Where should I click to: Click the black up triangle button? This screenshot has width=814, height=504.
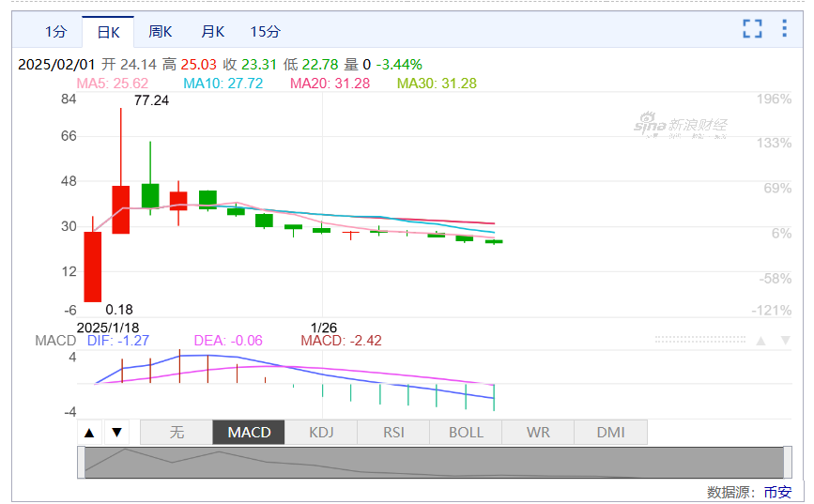coord(89,433)
